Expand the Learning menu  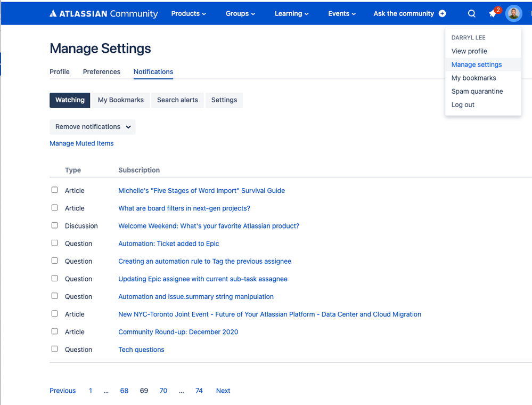291,13
